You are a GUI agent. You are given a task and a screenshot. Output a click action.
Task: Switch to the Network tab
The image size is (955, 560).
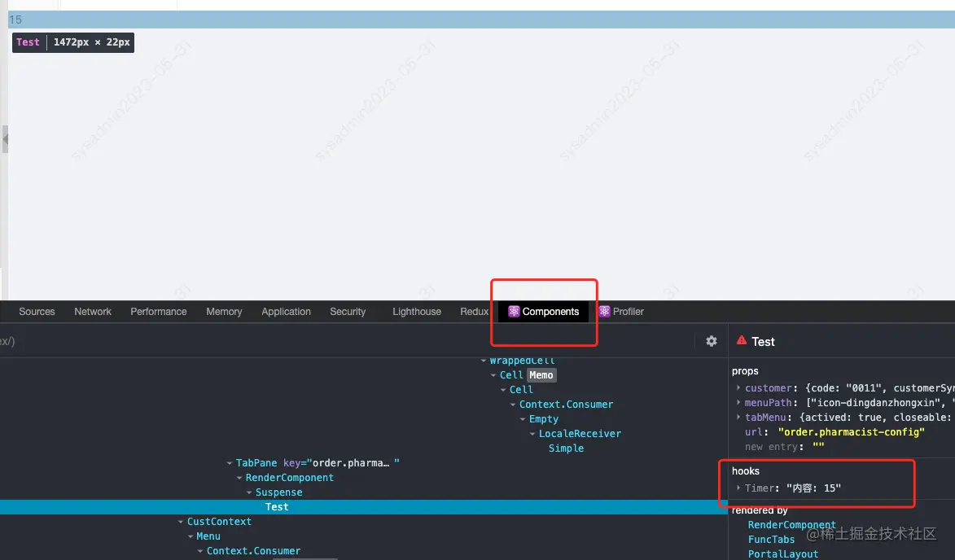click(93, 312)
